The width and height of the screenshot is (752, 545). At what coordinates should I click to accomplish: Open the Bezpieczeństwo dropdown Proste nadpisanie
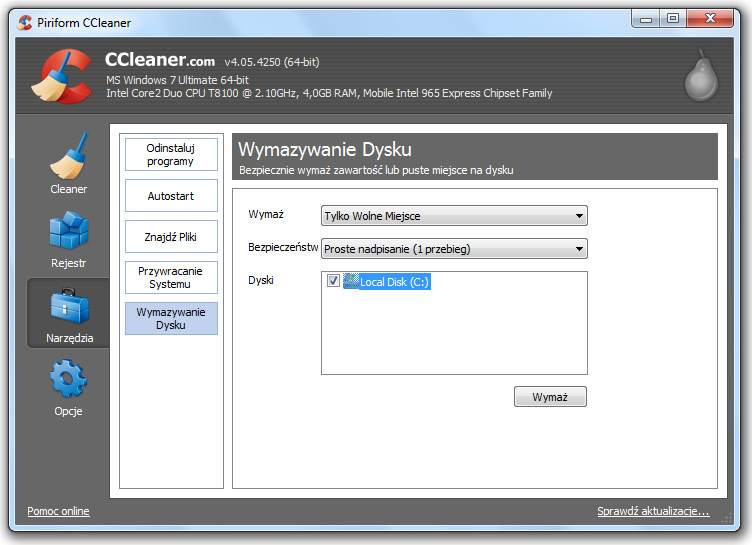454,249
